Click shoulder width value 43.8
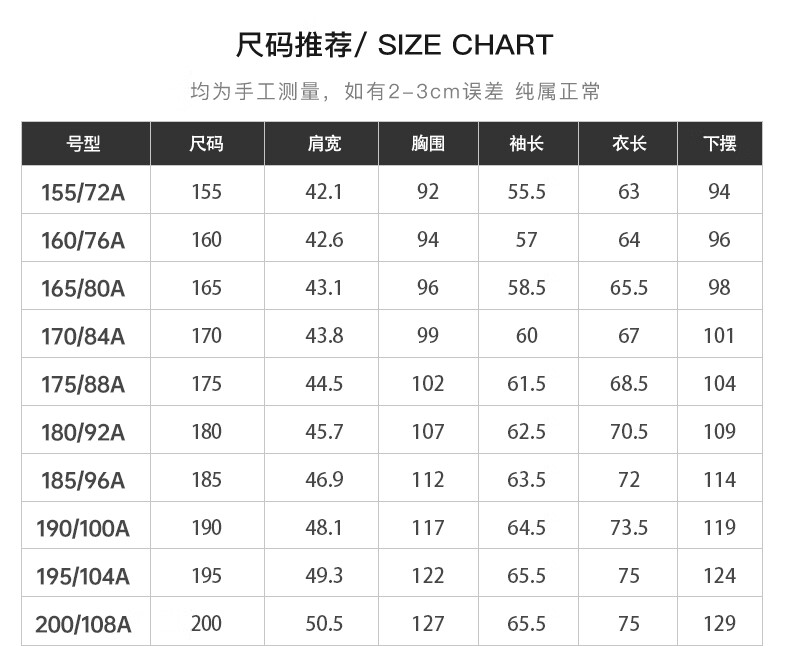Screen dimensions: 790x646 coord(324,336)
